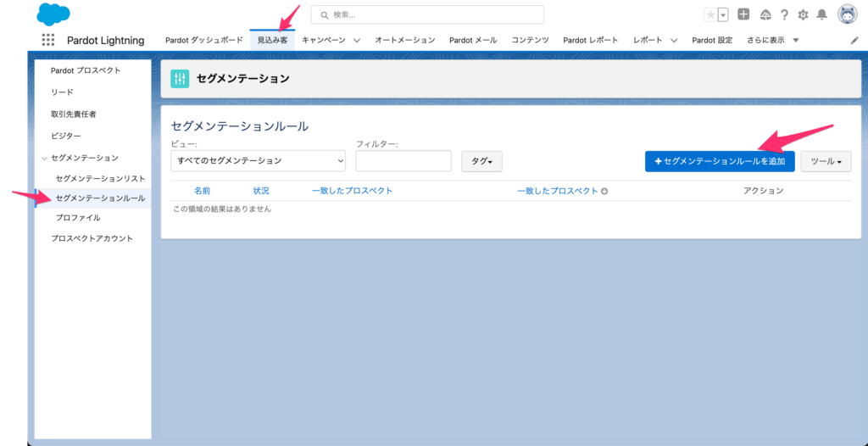Open the Pardot ダッシュボード tab
868x446 pixels.
(x=203, y=41)
